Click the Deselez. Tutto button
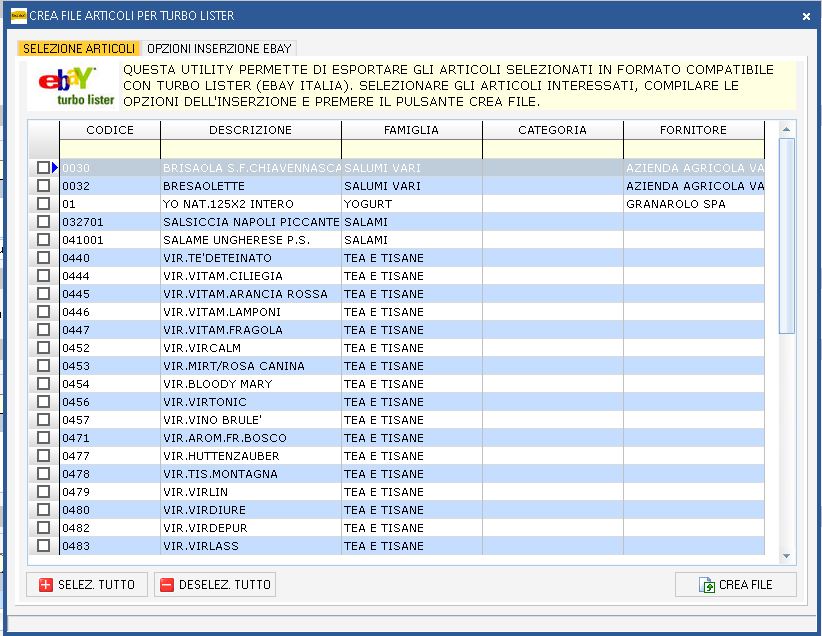822x636 pixels. point(215,585)
